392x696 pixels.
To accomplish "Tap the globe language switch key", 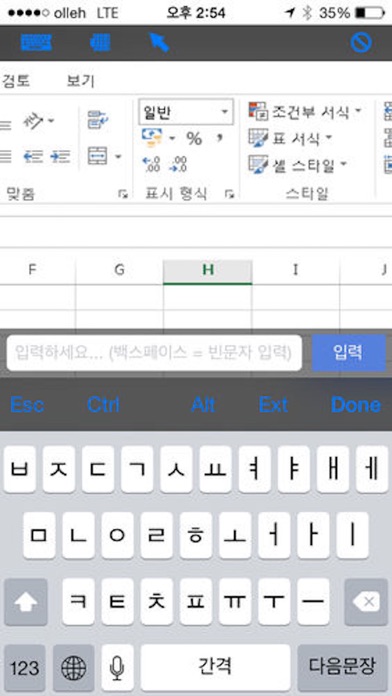I will [x=73, y=668].
